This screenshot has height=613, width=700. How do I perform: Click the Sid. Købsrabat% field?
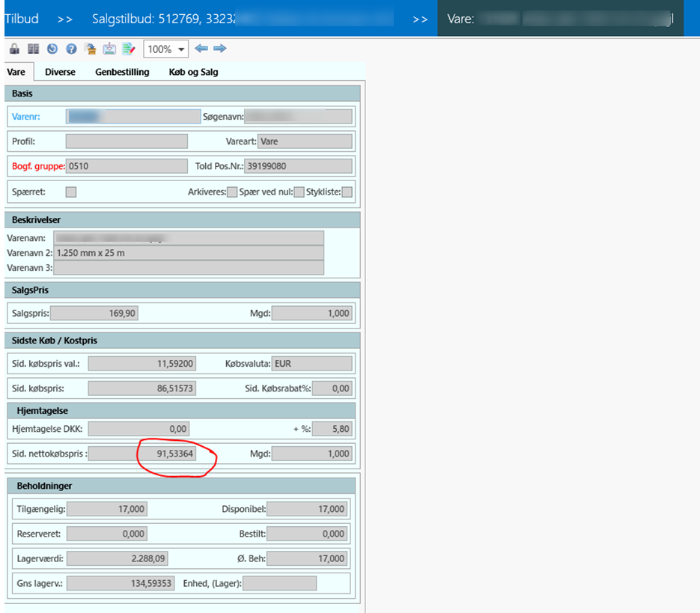coord(332,388)
